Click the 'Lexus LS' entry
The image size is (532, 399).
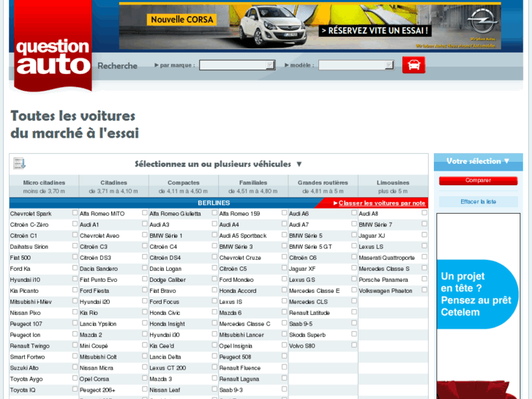pyautogui.click(x=371, y=247)
